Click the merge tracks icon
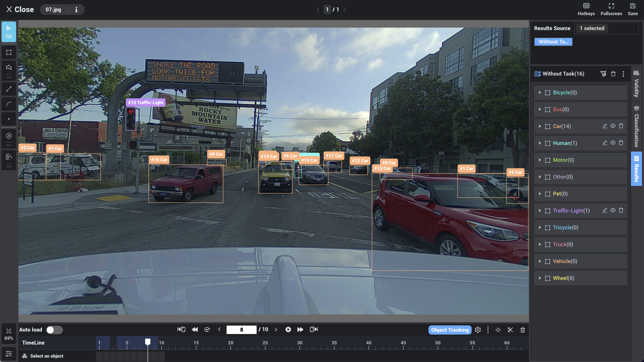Viewport: 644px width, 362px height. tap(498, 330)
